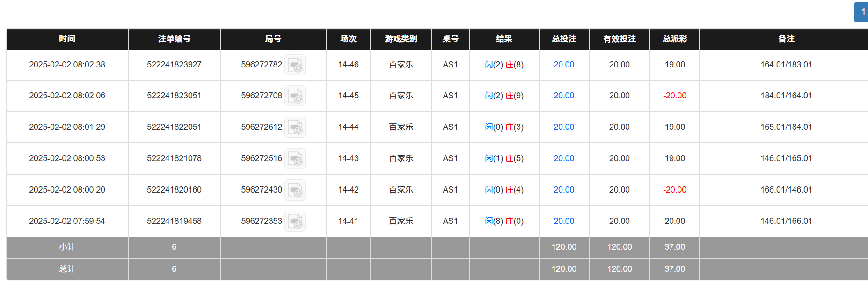
Task: Click total bet 20.00 for order 522241823051
Action: coord(564,96)
